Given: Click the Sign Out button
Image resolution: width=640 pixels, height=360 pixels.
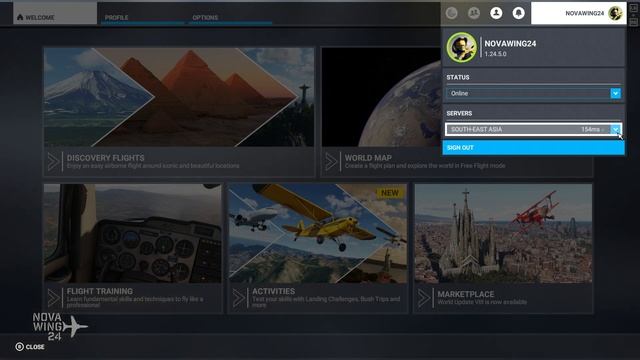Looking at the screenshot, I should pyautogui.click(x=533, y=148).
